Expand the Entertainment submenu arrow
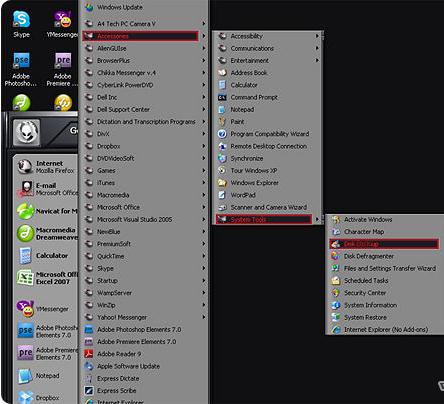The height and width of the screenshot is (404, 444). tap(317, 60)
